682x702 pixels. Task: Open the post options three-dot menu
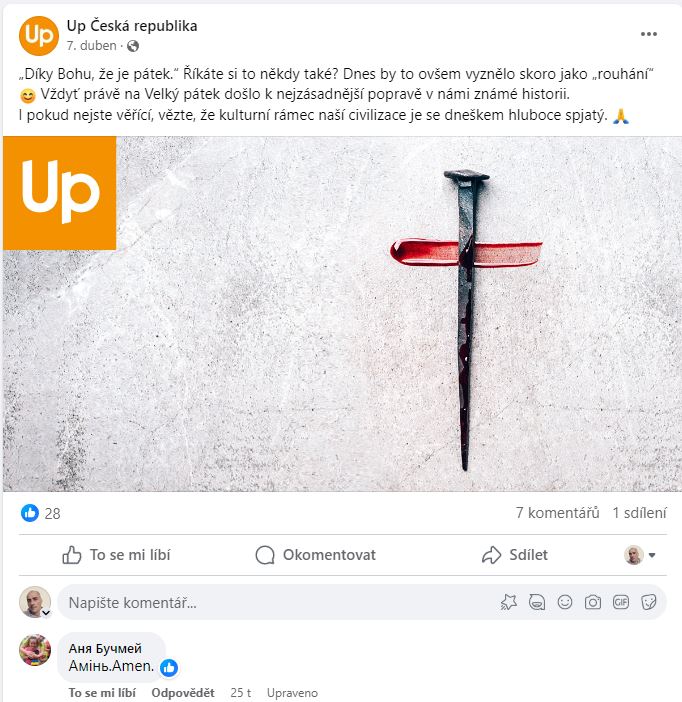pos(648,34)
